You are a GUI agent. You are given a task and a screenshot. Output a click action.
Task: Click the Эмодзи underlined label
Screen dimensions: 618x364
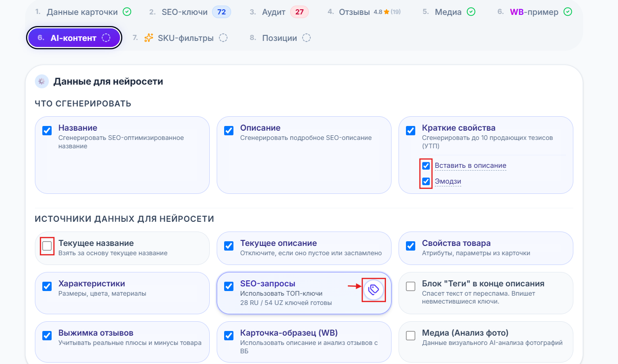(448, 181)
